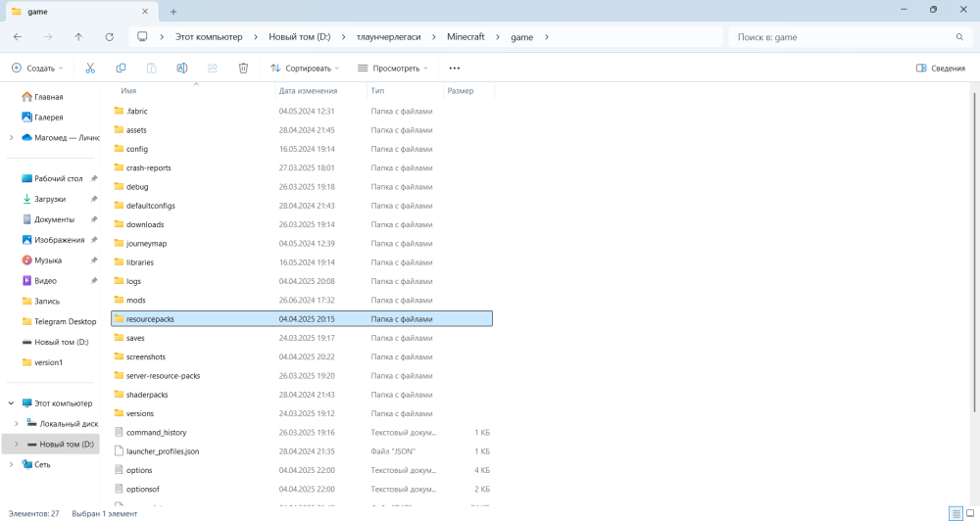This screenshot has width=980, height=521.
Task: Select the crash-reports folder
Action: [x=302, y=168]
